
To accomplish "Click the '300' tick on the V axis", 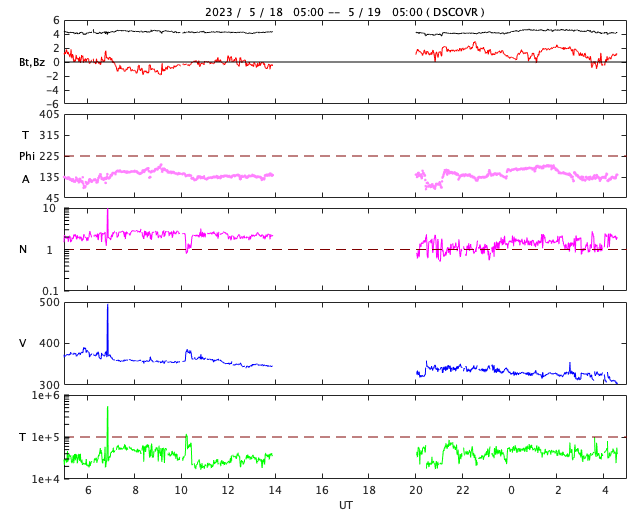I will click(49, 385).
